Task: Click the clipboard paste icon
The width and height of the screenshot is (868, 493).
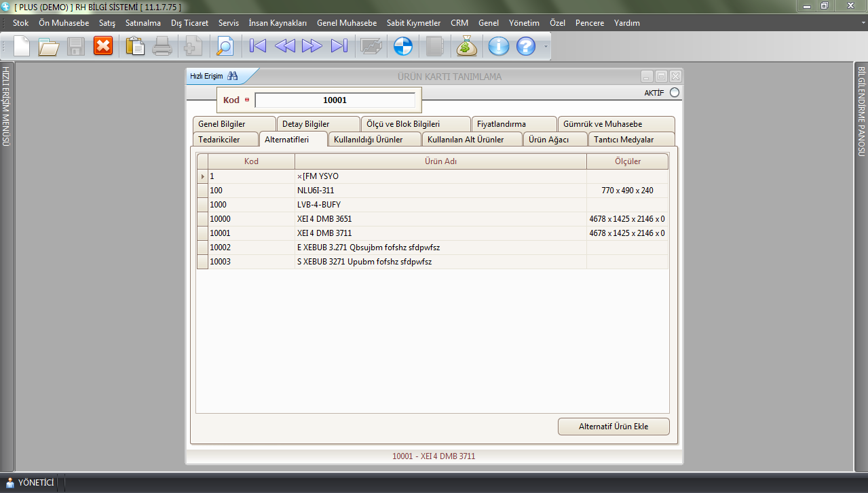Action: (135, 46)
